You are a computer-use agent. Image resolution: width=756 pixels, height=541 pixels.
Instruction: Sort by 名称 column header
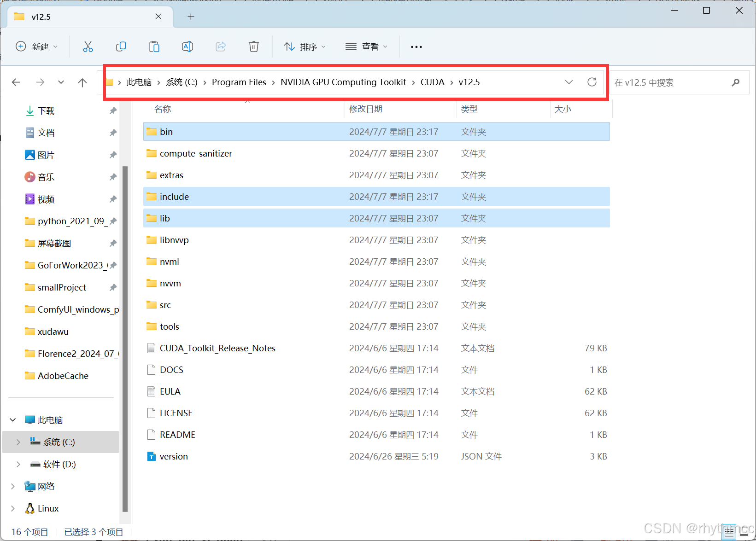click(x=163, y=109)
